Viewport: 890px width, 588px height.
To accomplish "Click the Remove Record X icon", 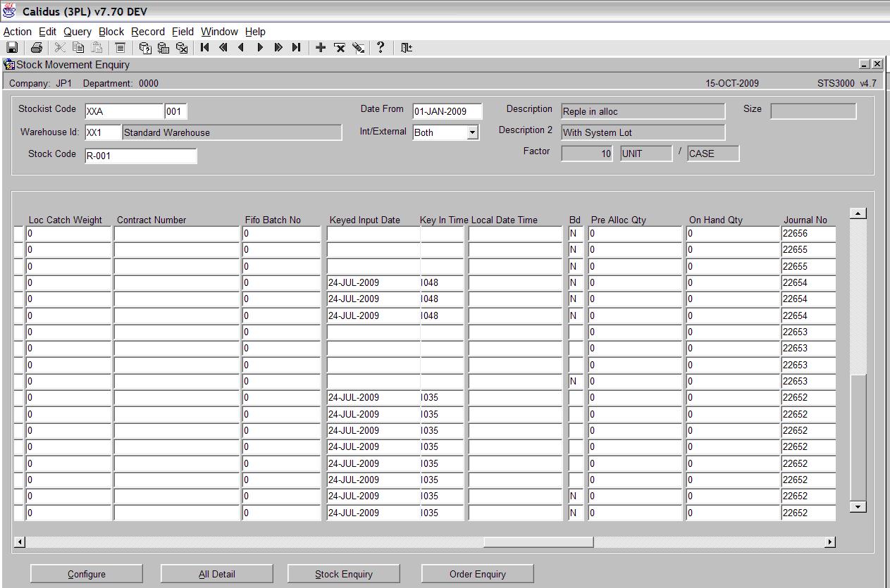I will (340, 48).
